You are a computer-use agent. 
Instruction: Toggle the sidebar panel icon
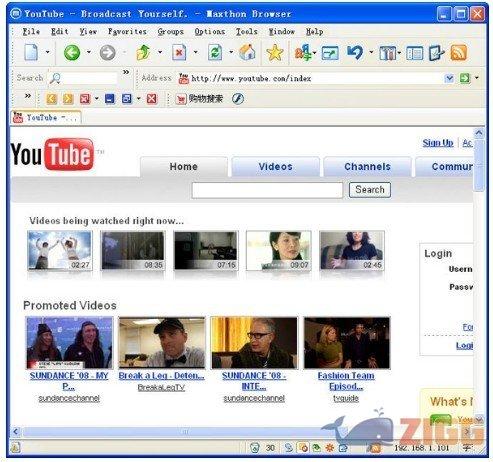pyautogui.click(x=415, y=53)
